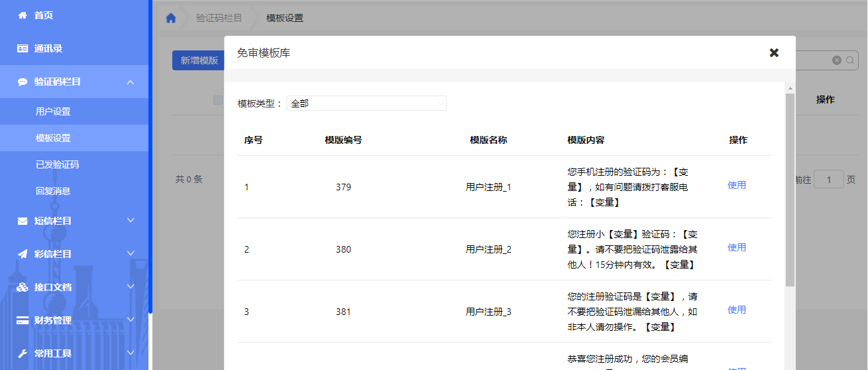Screen dimensions: 868x370
Task: Open 用户设置 in the sidebar
Action: tap(53, 111)
